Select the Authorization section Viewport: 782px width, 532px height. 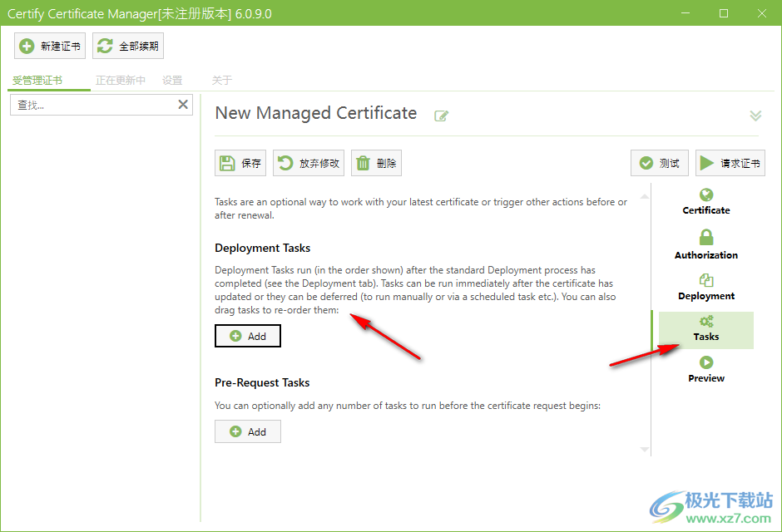click(706, 244)
